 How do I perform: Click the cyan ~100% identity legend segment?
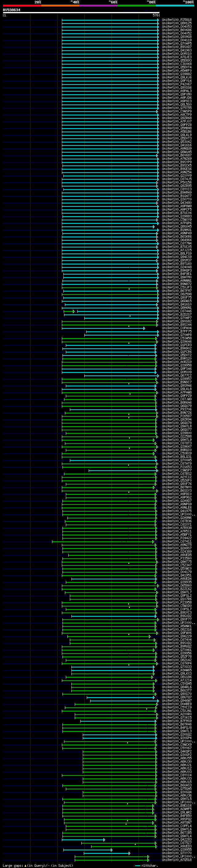pyautogui.click(x=175, y=6)
